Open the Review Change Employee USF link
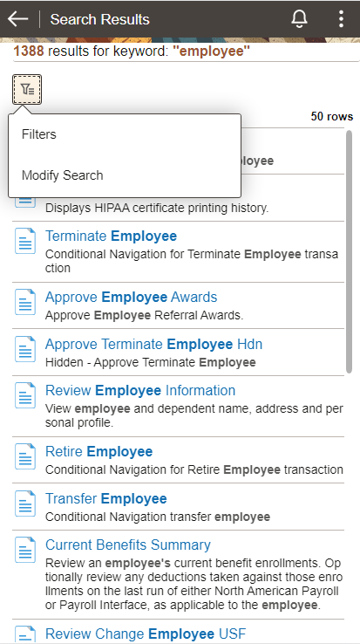This screenshot has width=360, height=644. 146,634
